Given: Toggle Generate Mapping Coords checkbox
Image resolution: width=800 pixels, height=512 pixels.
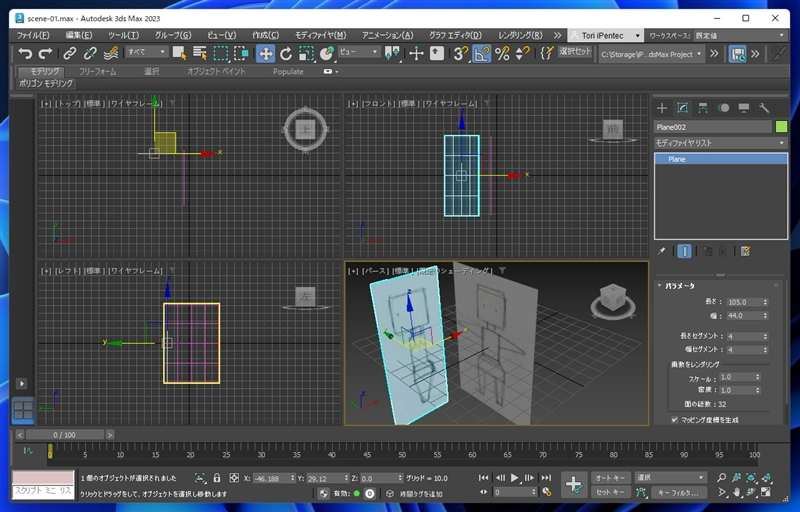Looking at the screenshot, I should pyautogui.click(x=674, y=420).
